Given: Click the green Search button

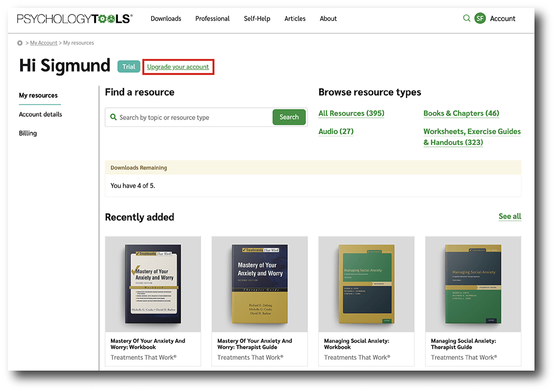Looking at the screenshot, I should pos(289,117).
